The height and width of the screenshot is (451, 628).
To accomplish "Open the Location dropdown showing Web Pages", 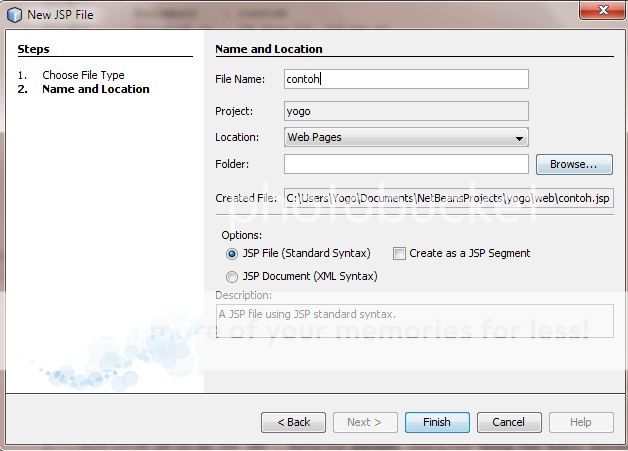I will pyautogui.click(x=405, y=138).
